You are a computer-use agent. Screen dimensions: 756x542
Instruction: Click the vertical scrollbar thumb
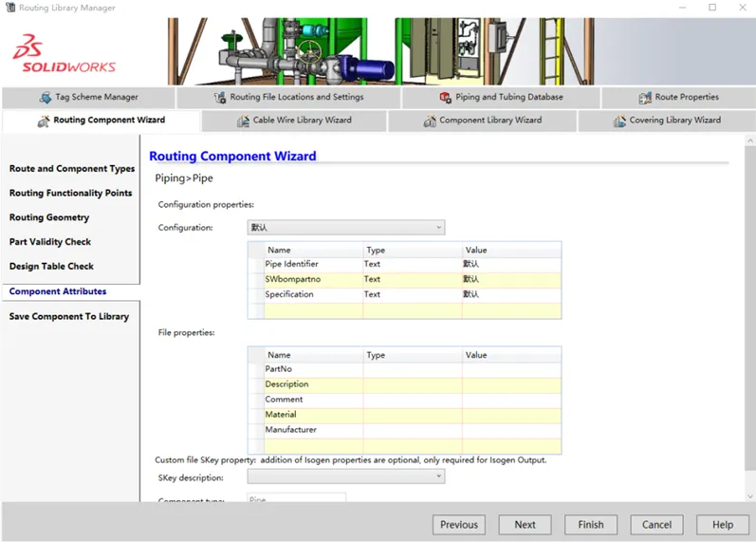(x=749, y=308)
